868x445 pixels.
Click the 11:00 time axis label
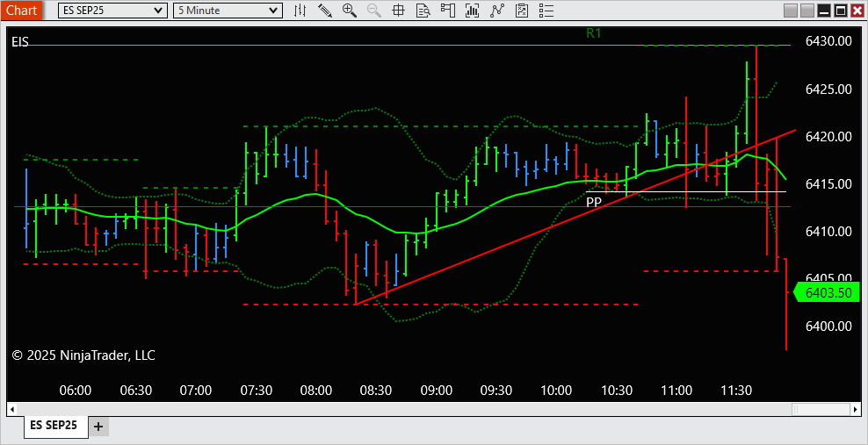(676, 391)
